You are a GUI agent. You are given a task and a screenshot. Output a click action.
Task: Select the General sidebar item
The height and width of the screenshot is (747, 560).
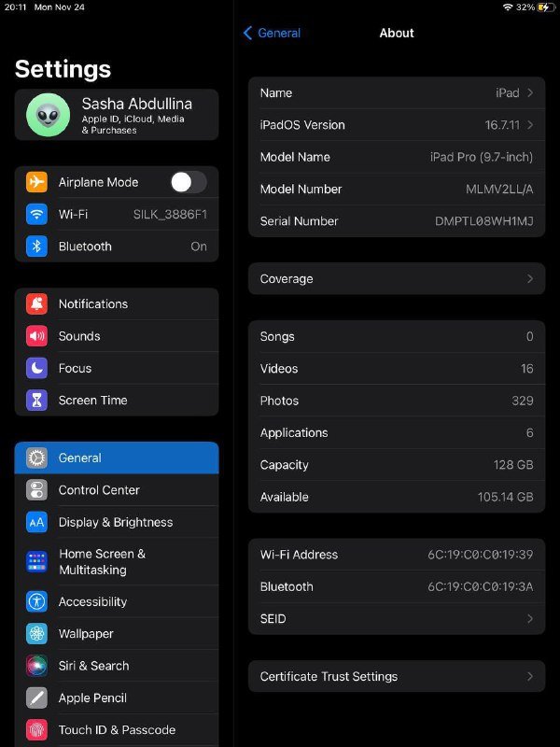pos(117,458)
